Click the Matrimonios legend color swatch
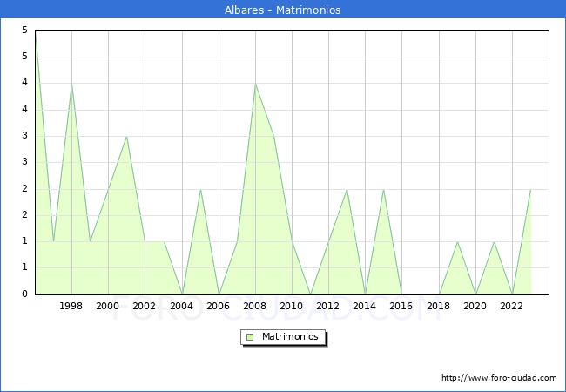 click(x=250, y=337)
